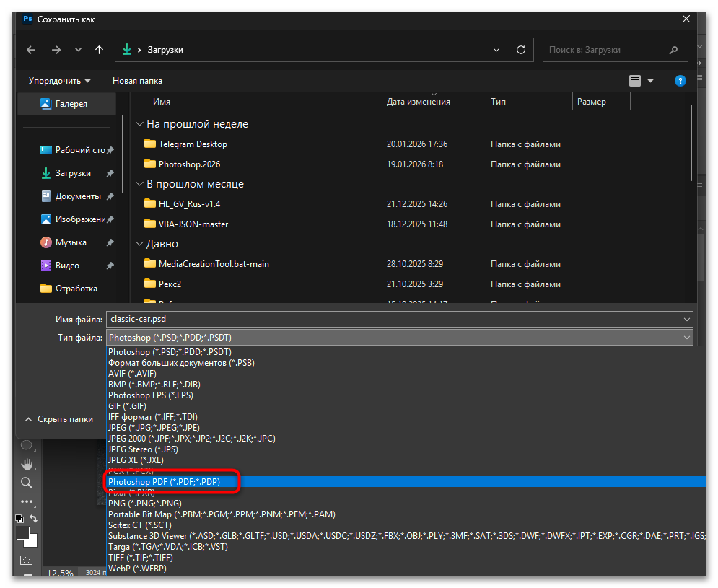718x588 pixels.
Task: Click the back navigation arrow
Action: 31,50
